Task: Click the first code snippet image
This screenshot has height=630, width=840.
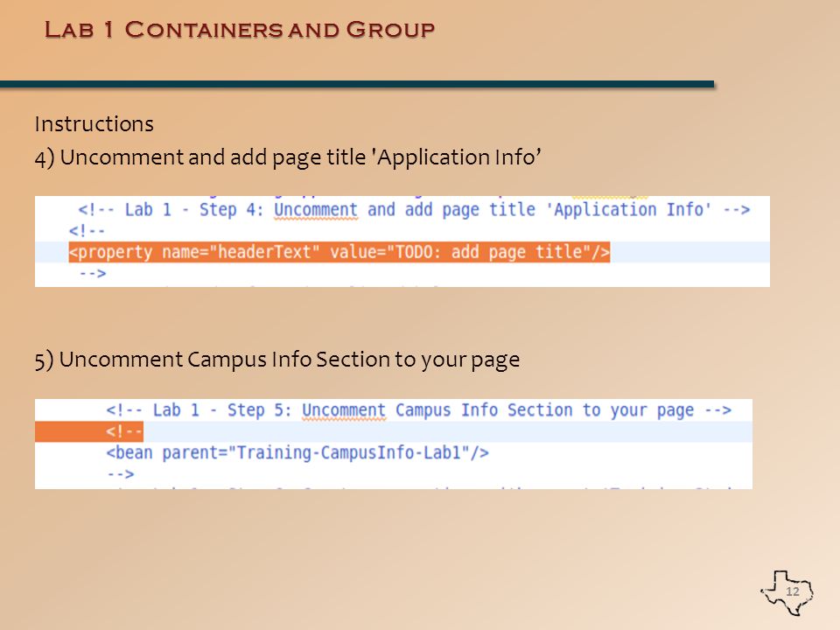Action: point(402,241)
